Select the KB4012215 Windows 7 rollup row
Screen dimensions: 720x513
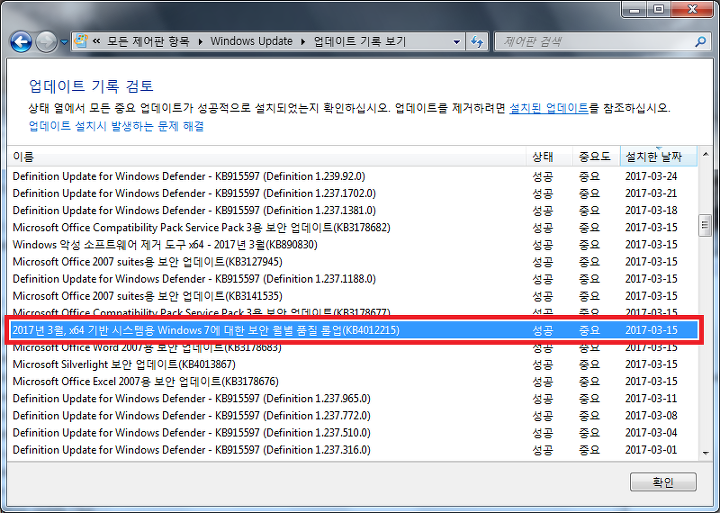tap(353, 330)
